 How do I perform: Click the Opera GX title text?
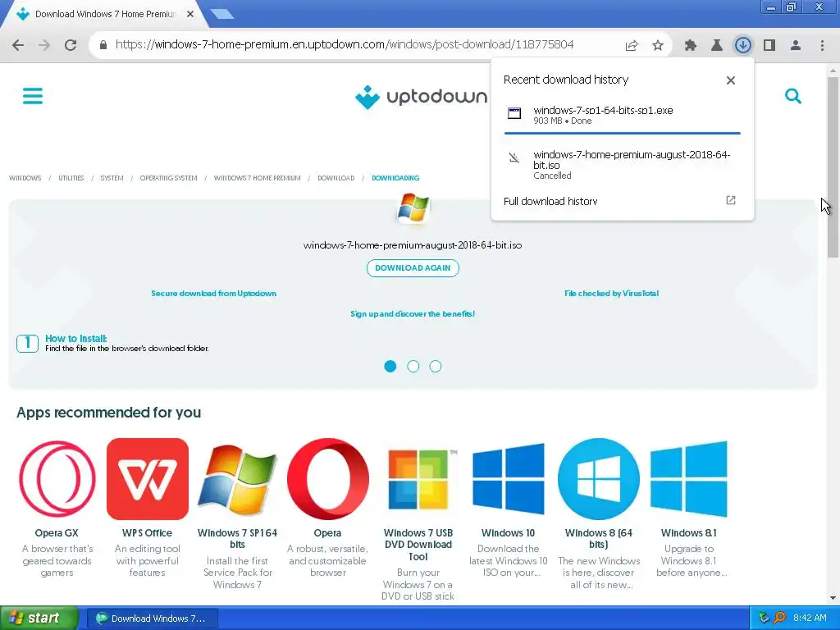click(57, 533)
